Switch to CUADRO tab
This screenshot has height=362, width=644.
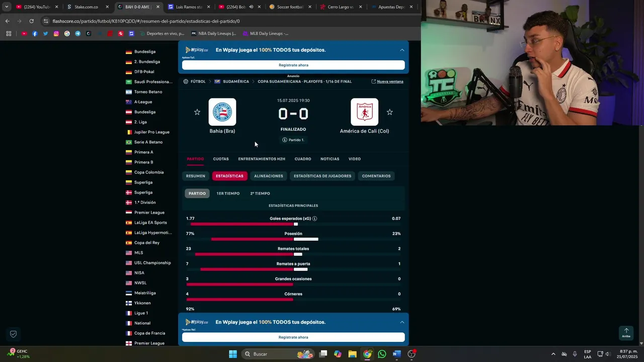click(x=303, y=159)
